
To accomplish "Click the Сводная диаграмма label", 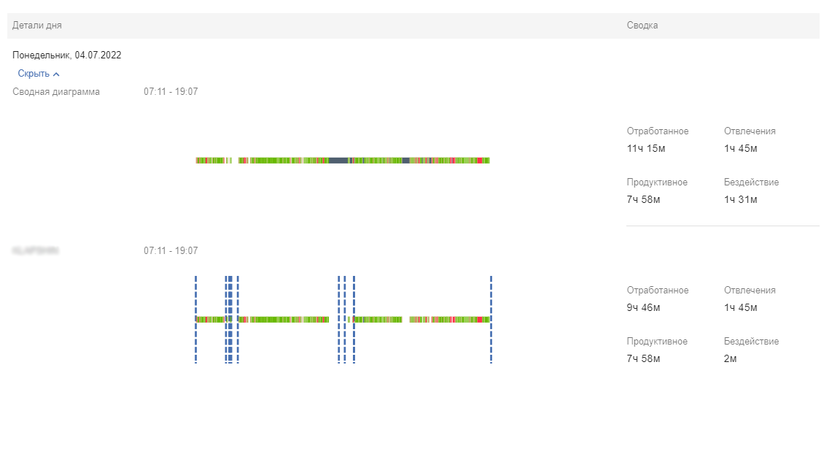I will click(56, 92).
